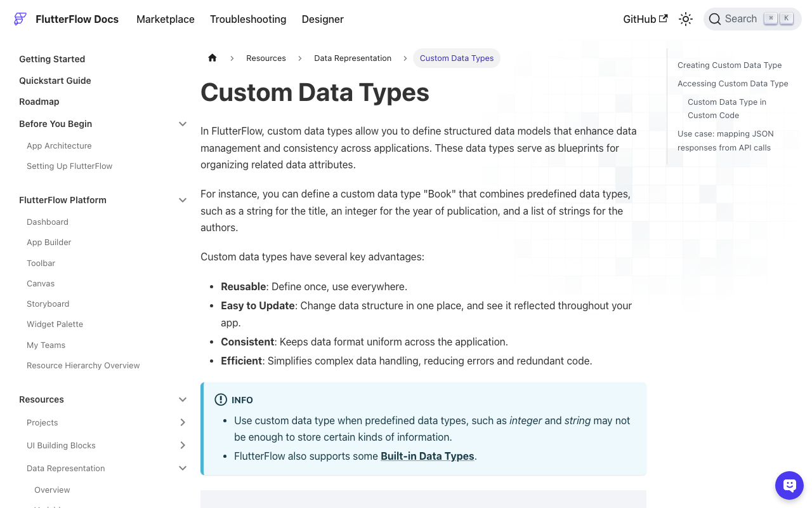Open the Designer nav item
The width and height of the screenshot is (812, 508).
(323, 19)
